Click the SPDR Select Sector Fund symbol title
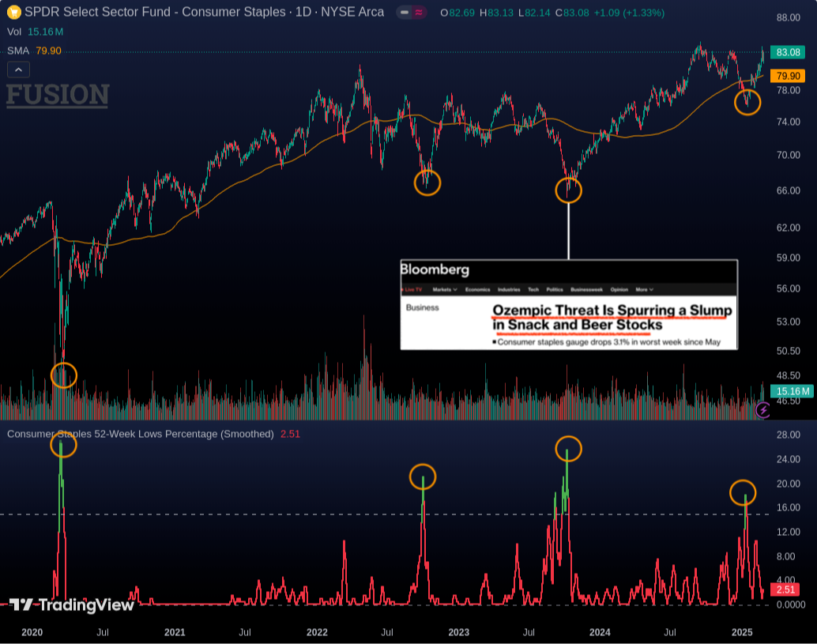This screenshot has height=644, width=817. (204, 12)
